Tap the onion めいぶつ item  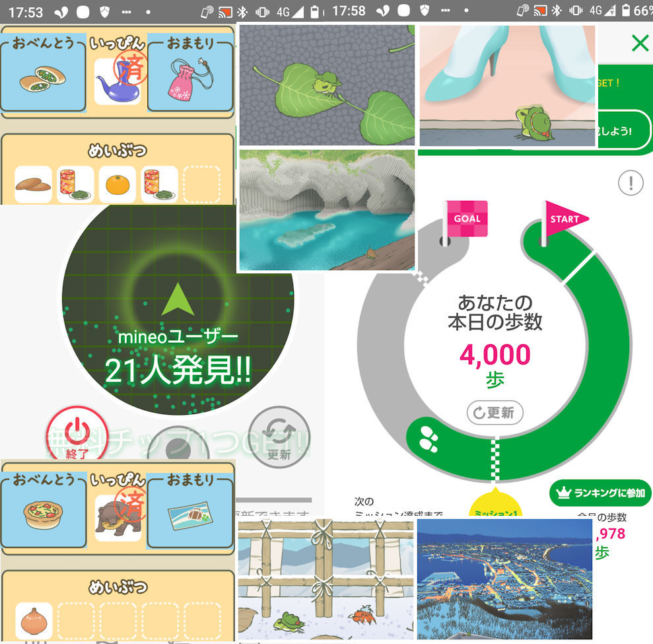pyautogui.click(x=34, y=621)
